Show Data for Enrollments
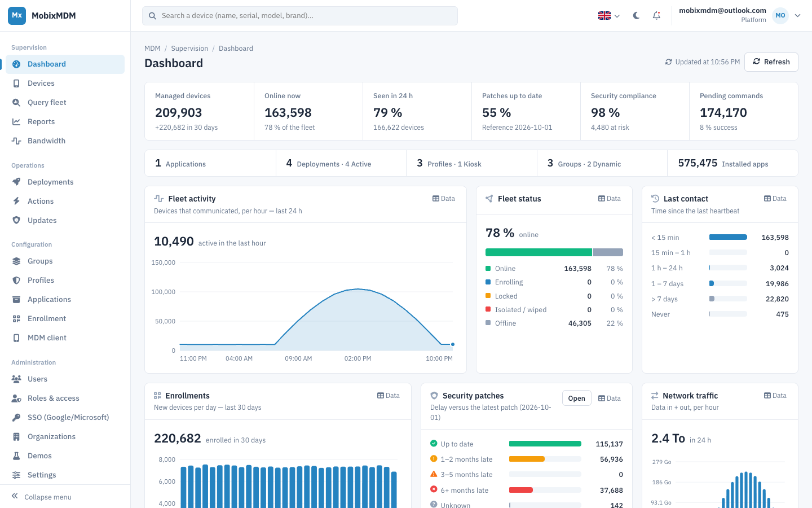The height and width of the screenshot is (508, 812). coord(389,396)
